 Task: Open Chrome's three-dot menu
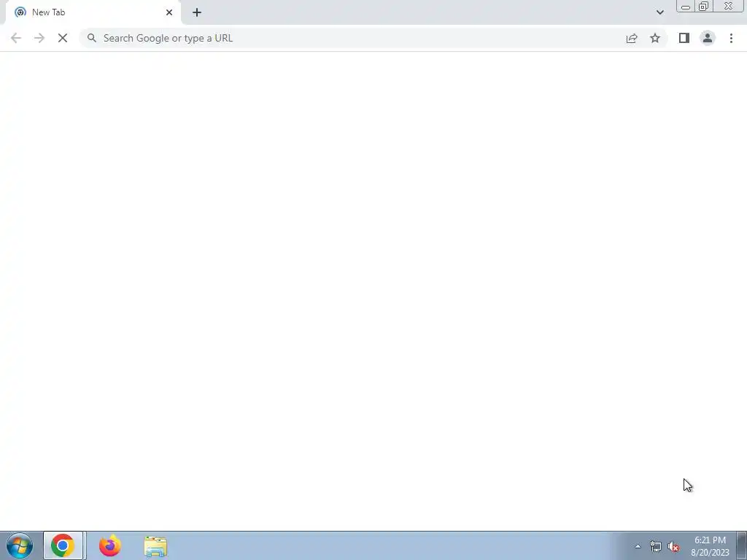tap(731, 38)
